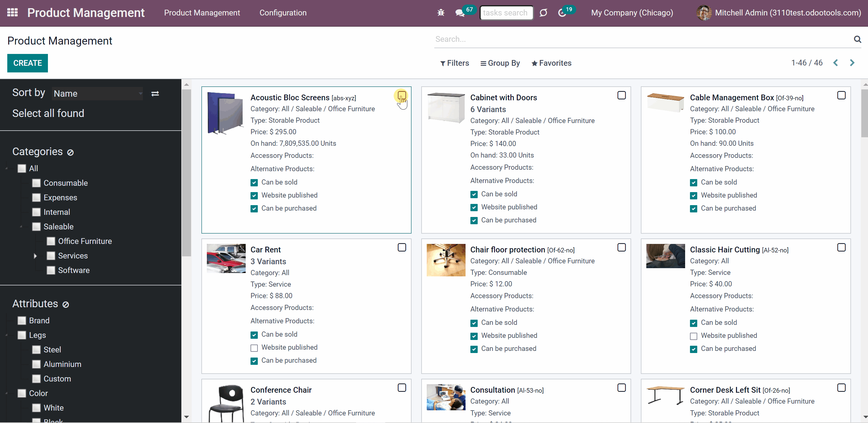Open the Favorites dropdown

(551, 63)
